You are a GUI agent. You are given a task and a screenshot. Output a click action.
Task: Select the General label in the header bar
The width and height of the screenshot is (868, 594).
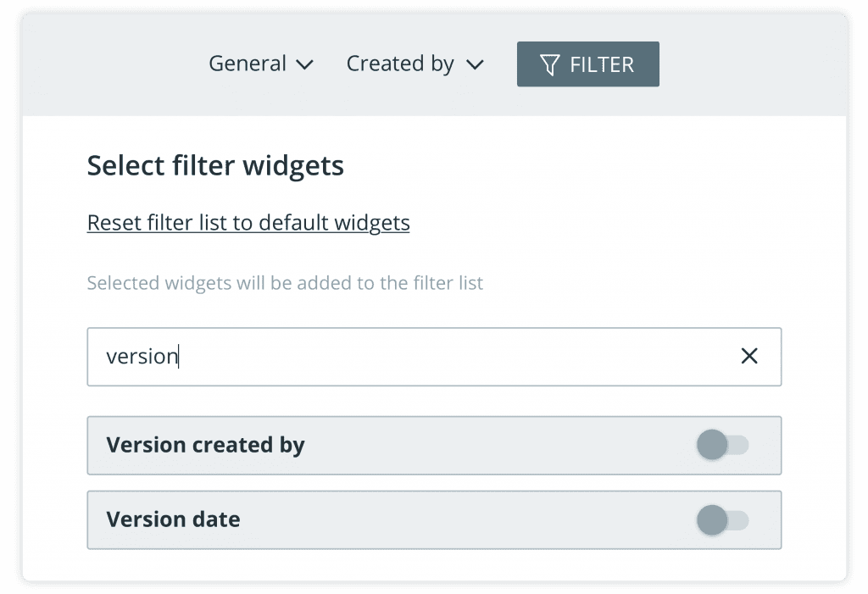point(248,64)
